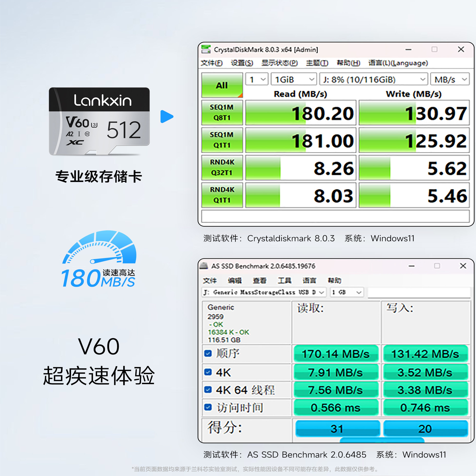Minimize the CrystalDiskMark window
This screenshot has width=476, height=476.
pos(408,50)
